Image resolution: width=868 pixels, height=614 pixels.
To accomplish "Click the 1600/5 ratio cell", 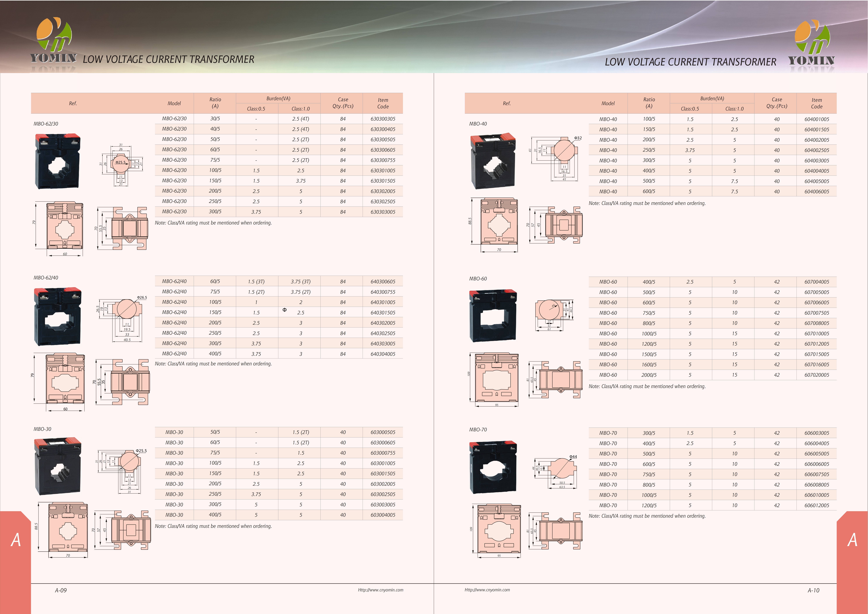I will 649,365.
